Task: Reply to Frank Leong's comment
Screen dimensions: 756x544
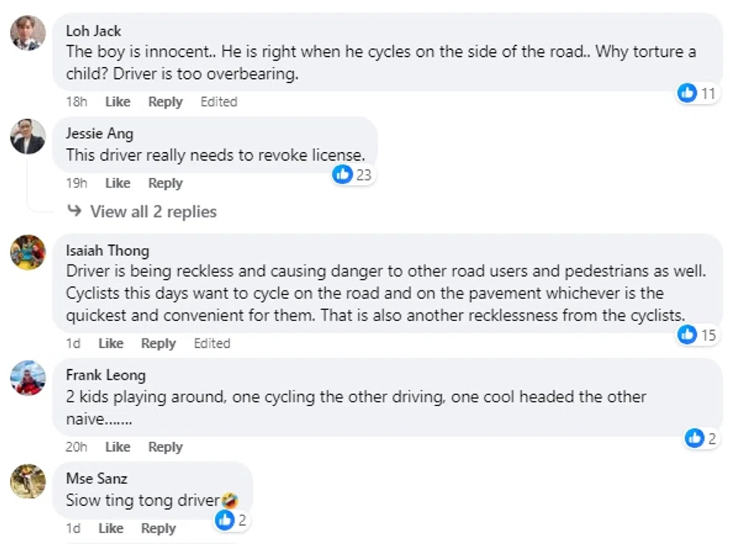Action: coord(165,447)
